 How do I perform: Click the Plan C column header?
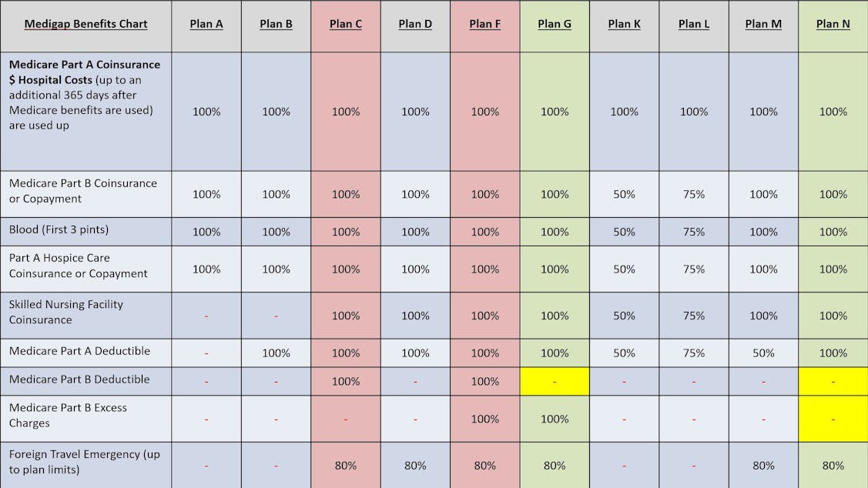pos(346,24)
